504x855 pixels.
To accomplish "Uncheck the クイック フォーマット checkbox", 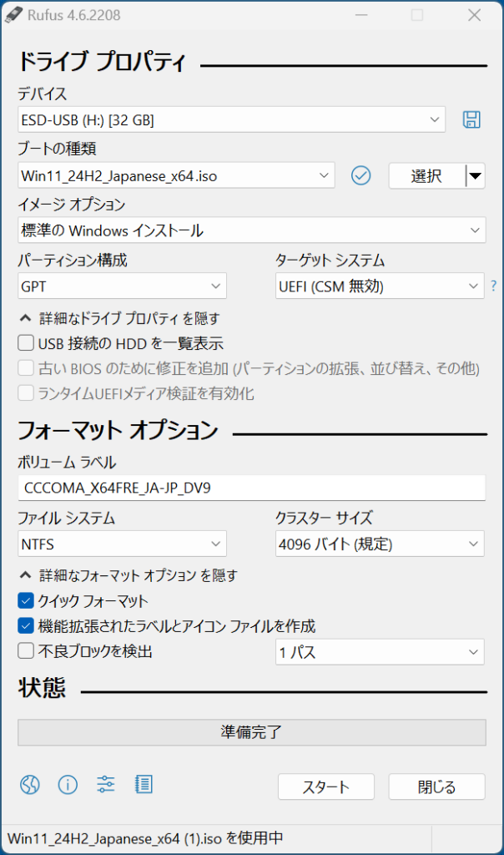I will 26,601.
